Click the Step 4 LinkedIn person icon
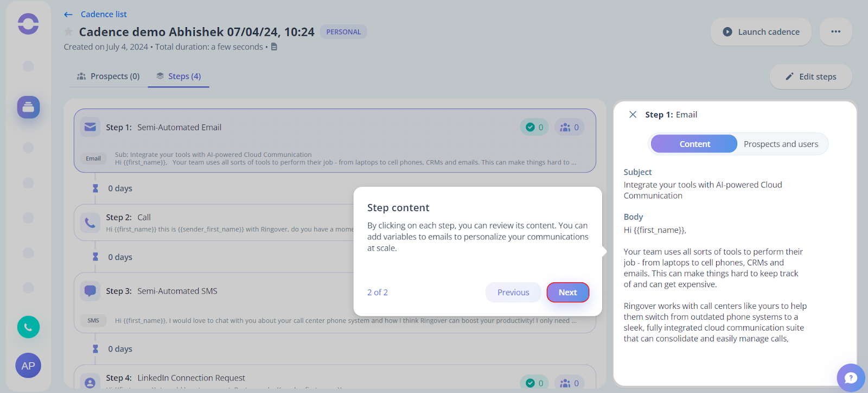The height and width of the screenshot is (393, 868). (90, 382)
